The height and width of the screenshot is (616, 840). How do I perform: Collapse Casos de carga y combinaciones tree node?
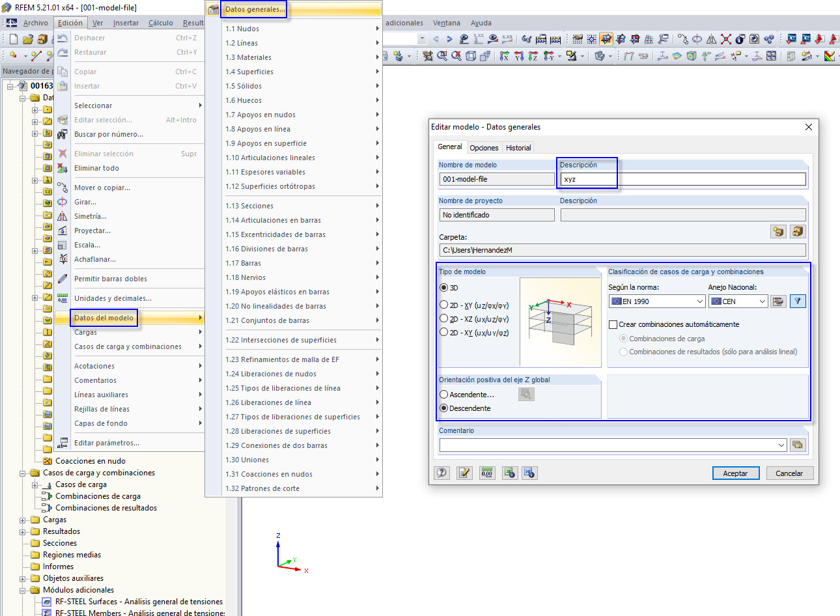point(23,473)
